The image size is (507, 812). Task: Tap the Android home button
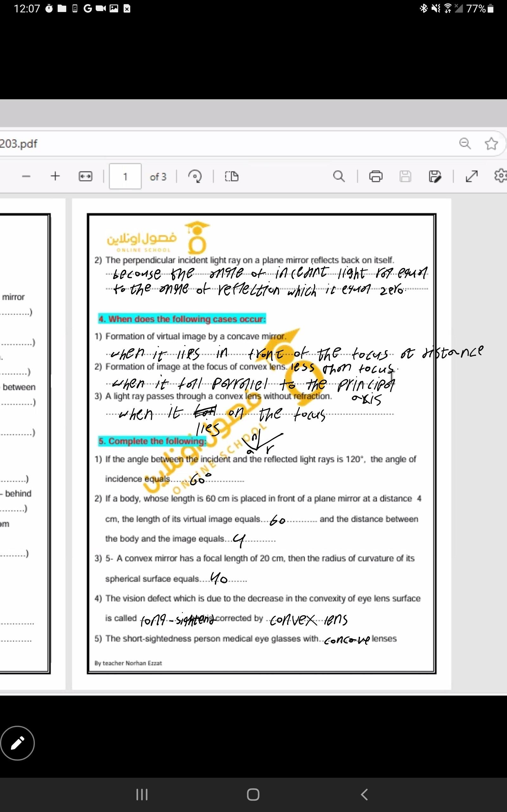(x=253, y=794)
